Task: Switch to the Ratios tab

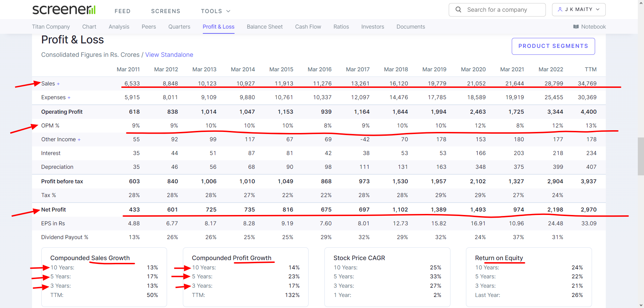Action: [341, 27]
